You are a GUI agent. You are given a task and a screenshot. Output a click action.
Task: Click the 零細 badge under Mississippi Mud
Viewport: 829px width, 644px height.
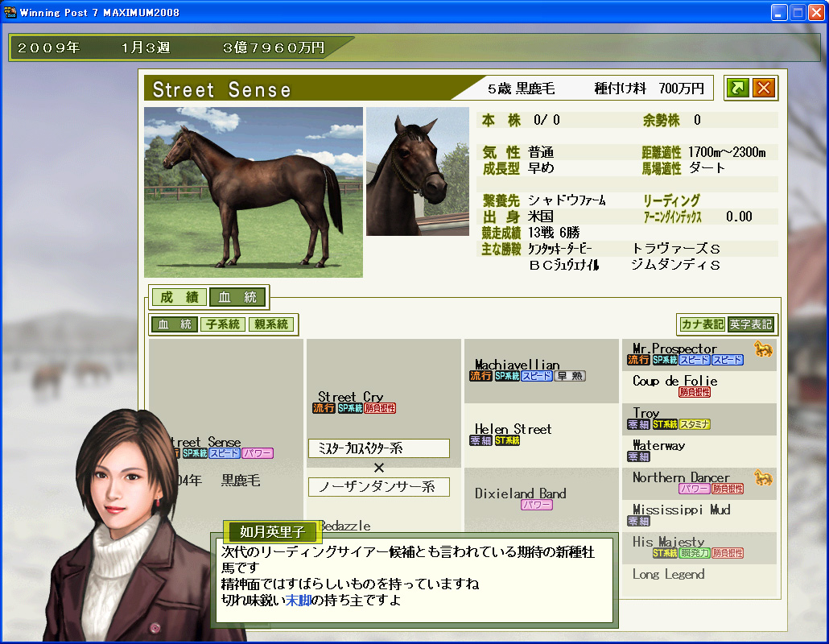(639, 522)
